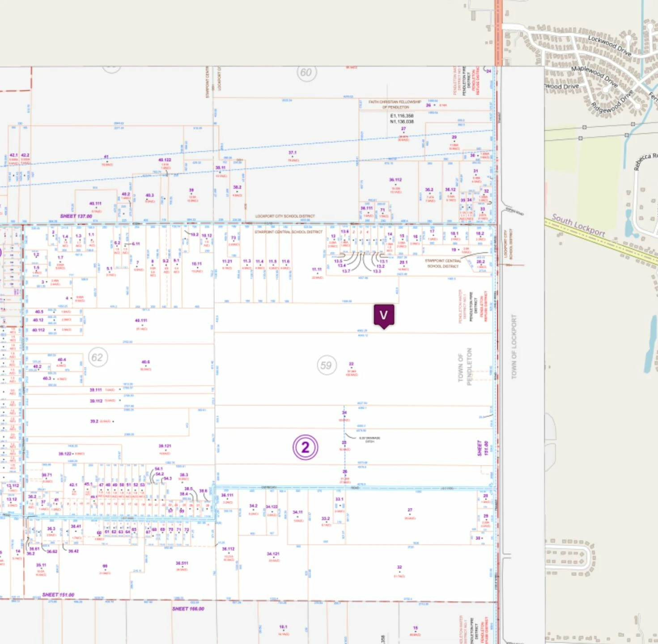This screenshot has height=644, width=658.
Task: Select parcel 38.11
Action: point(221,168)
